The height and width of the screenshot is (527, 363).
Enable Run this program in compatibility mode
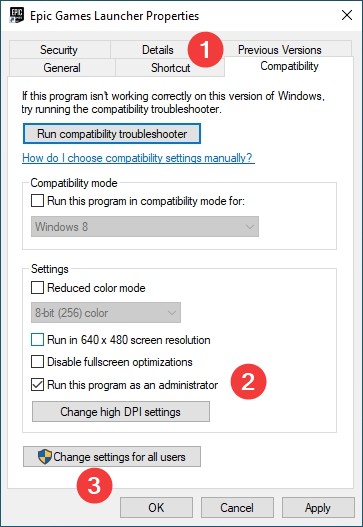click(37, 201)
